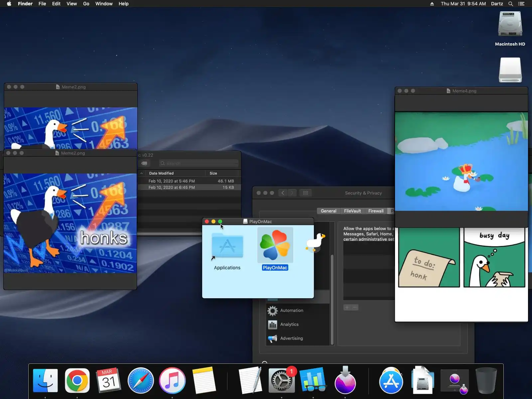Image resolution: width=532 pixels, height=399 pixels.
Task: Open Spotlight search in menu bar
Action: click(x=511, y=4)
